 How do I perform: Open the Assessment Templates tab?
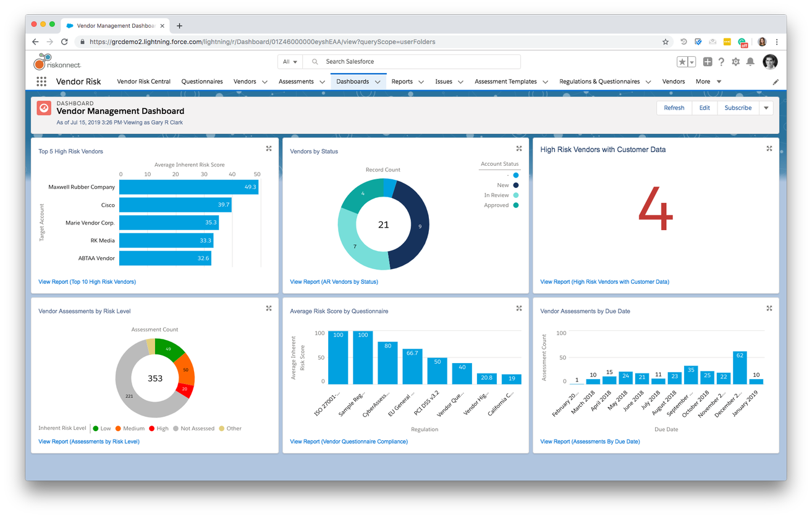505,82
